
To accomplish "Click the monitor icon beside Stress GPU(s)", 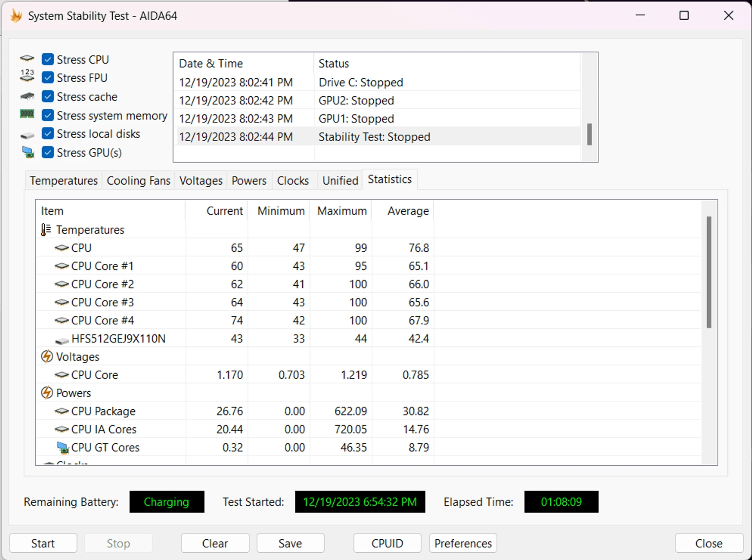I will click(28, 152).
